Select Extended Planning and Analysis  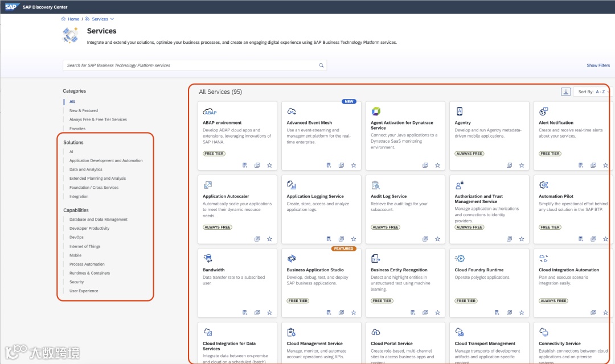(x=98, y=178)
